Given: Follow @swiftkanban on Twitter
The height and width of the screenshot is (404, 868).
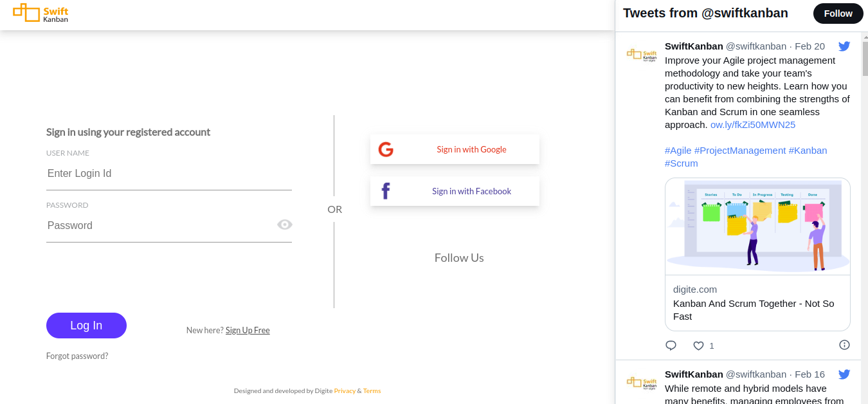Looking at the screenshot, I should click(838, 14).
